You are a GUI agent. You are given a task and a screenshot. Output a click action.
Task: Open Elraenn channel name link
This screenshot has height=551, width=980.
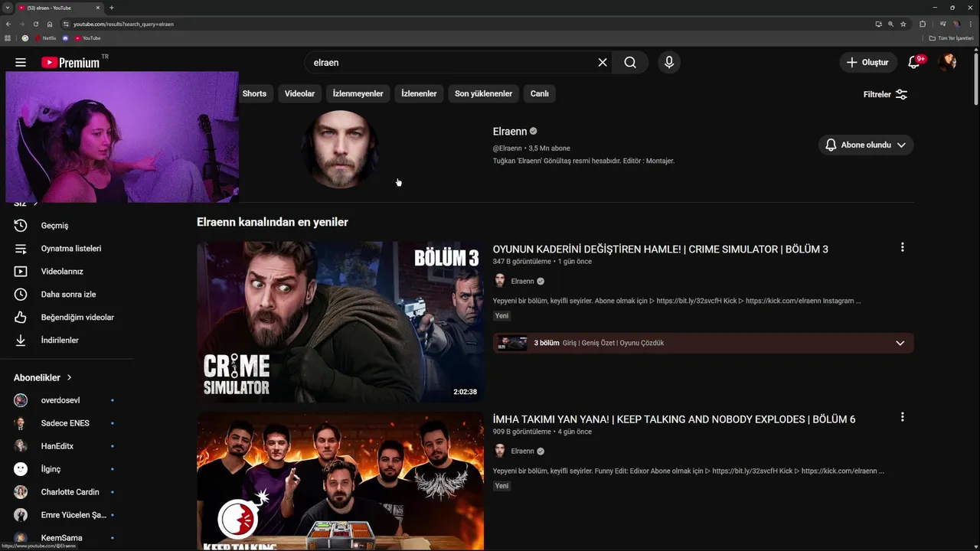coord(510,132)
